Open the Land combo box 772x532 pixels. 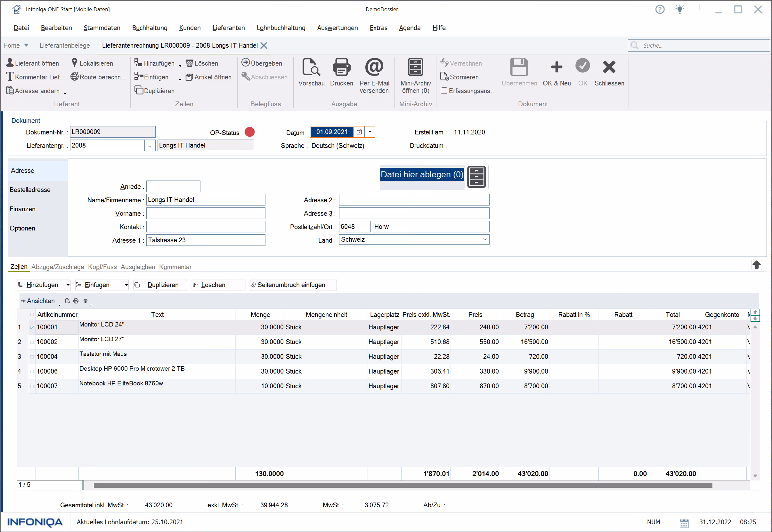pyautogui.click(x=414, y=240)
